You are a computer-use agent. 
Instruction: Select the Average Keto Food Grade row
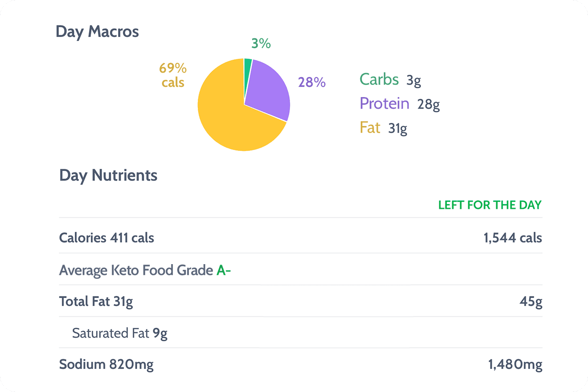click(x=137, y=270)
